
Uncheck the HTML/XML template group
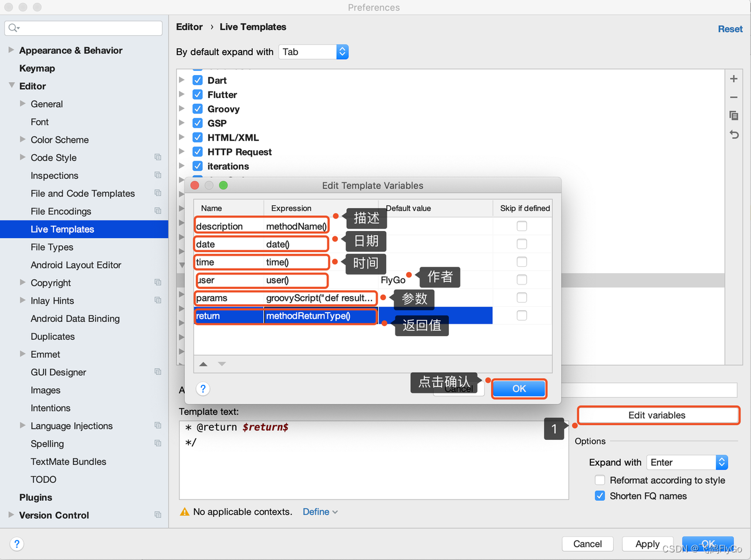click(198, 137)
